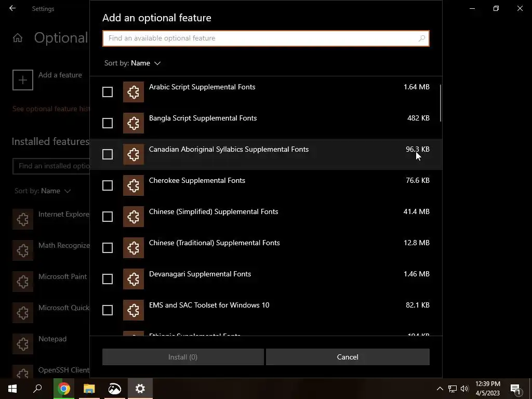This screenshot has width=532, height=399.
Task: Click the 12.8 MB size value
Action: coord(416,243)
